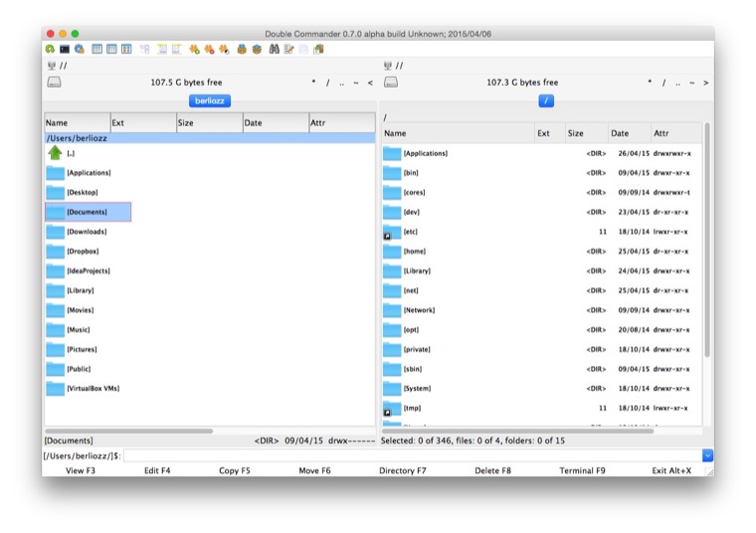Click the "<" button in left panel
This screenshot has width=756, height=533.
(x=370, y=83)
